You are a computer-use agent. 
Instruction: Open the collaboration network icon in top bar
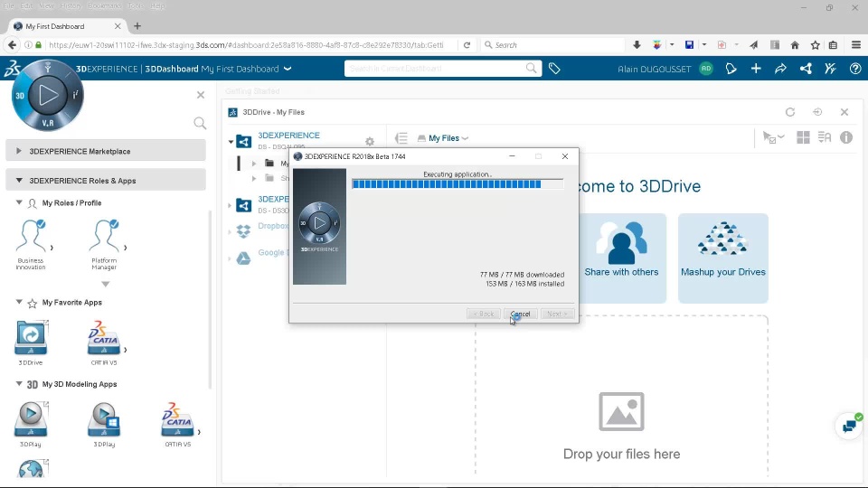coord(806,69)
